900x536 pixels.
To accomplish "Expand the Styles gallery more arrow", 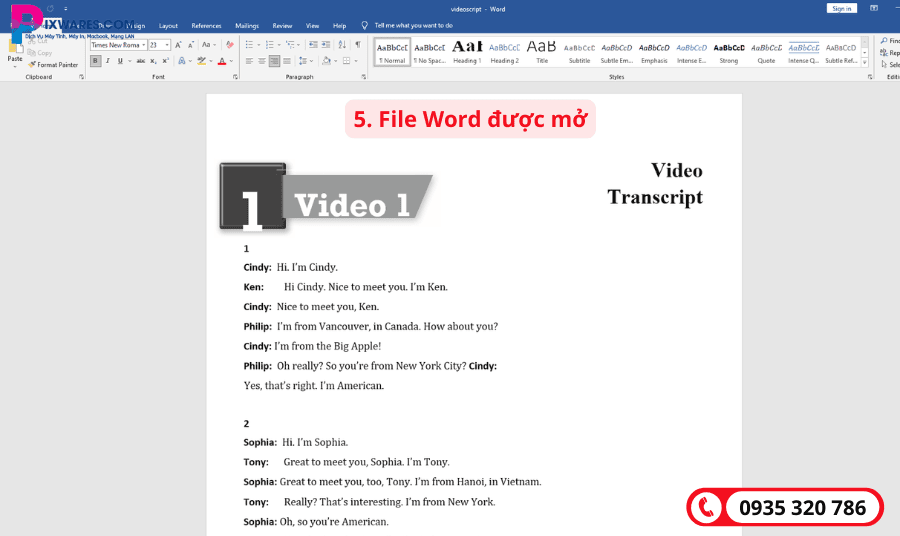I will coord(865,61).
